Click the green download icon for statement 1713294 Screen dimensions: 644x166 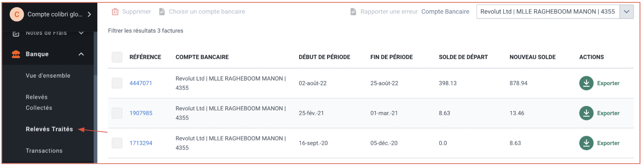point(586,143)
